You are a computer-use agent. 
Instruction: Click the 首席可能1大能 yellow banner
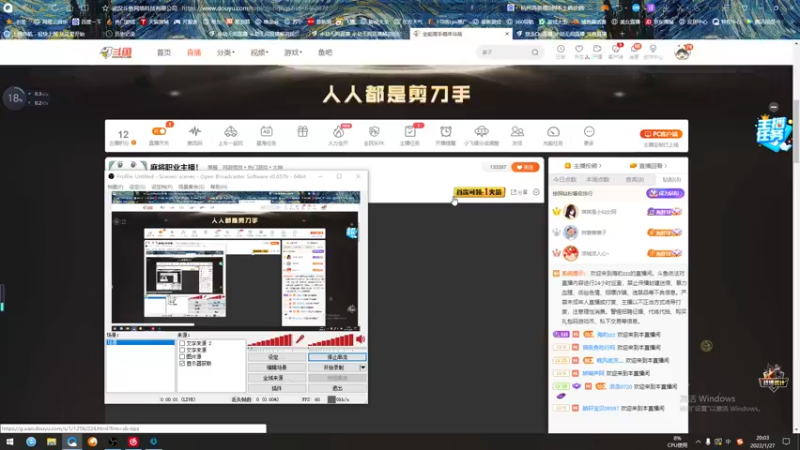click(x=479, y=192)
